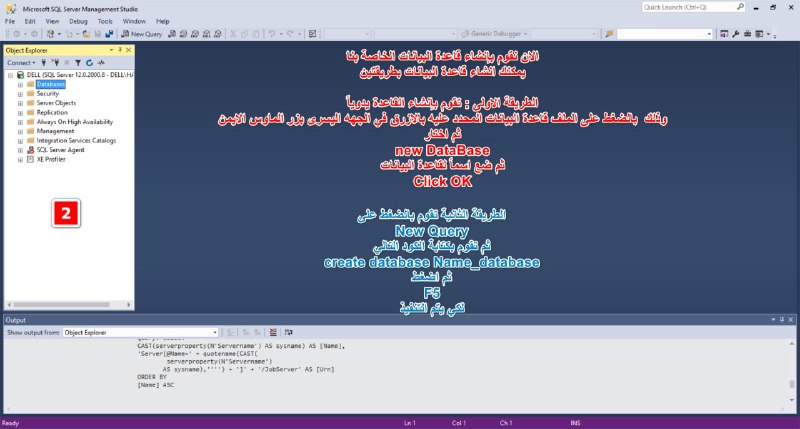
Task: Refresh Object Explorer with the circular arrow icon
Action: pyautogui.click(x=89, y=63)
